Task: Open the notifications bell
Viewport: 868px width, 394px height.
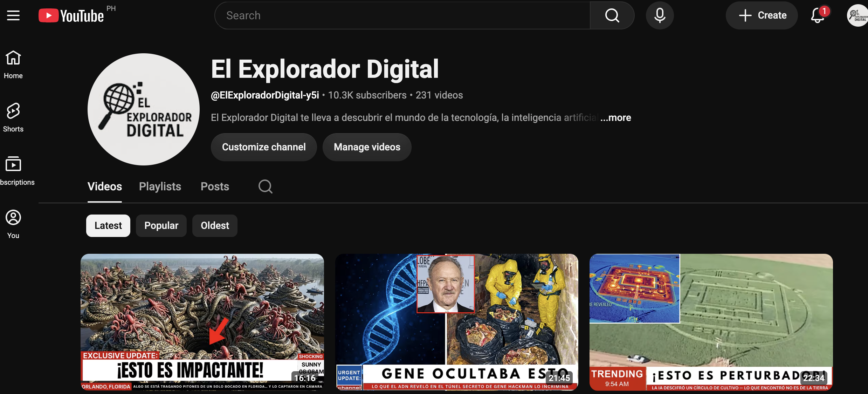Action: [x=818, y=15]
